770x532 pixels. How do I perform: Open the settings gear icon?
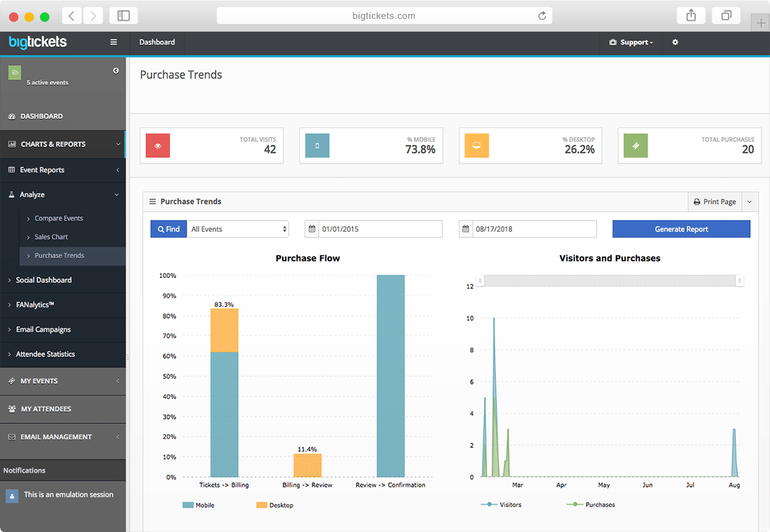(x=675, y=42)
